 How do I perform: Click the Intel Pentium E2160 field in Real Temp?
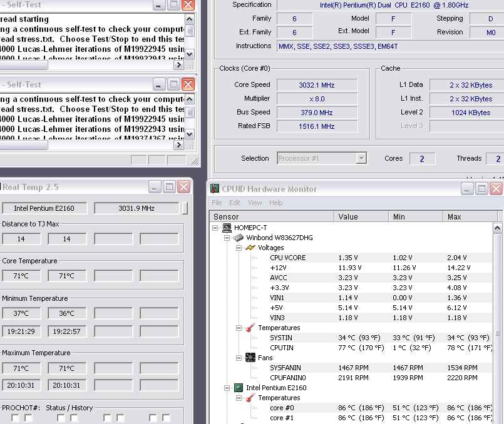coord(44,208)
